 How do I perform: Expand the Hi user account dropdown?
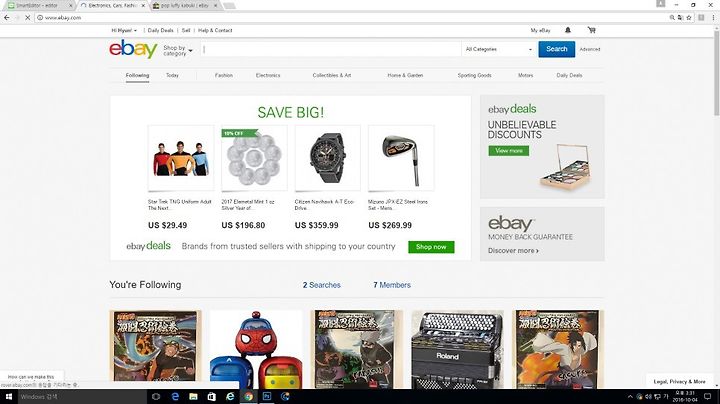pyautogui.click(x=124, y=30)
